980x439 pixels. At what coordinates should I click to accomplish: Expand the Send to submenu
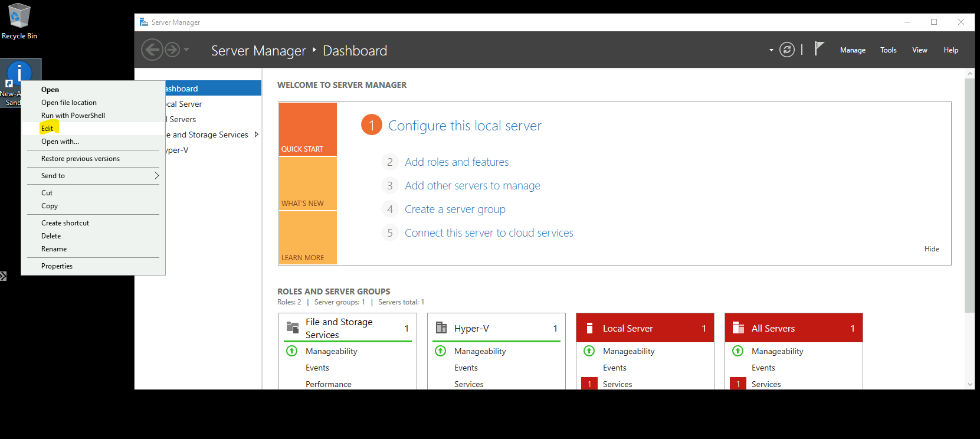click(x=93, y=176)
